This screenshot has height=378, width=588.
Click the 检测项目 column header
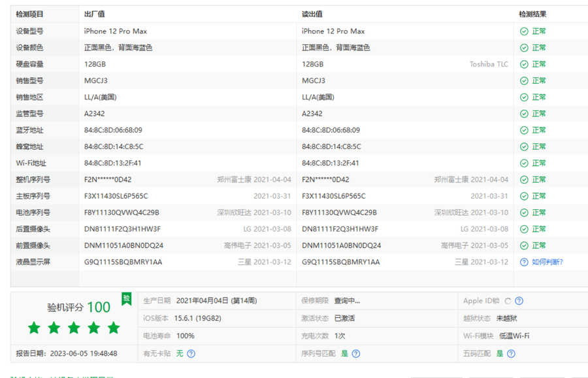(29, 14)
